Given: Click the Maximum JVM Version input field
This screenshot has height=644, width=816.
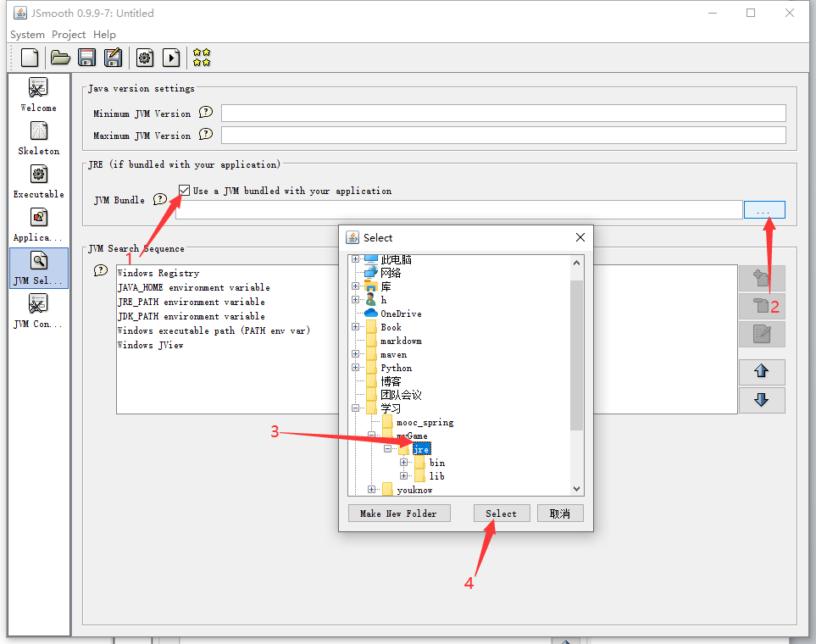Looking at the screenshot, I should (503, 136).
